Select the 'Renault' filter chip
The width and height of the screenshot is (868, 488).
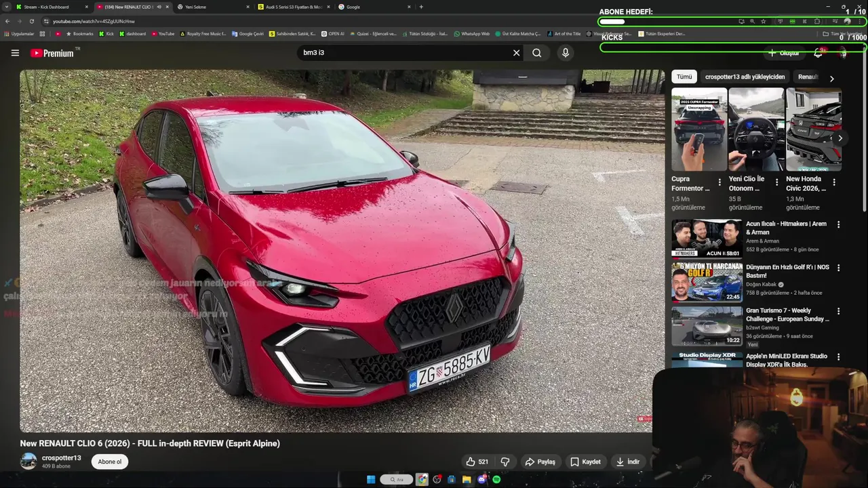click(x=808, y=77)
